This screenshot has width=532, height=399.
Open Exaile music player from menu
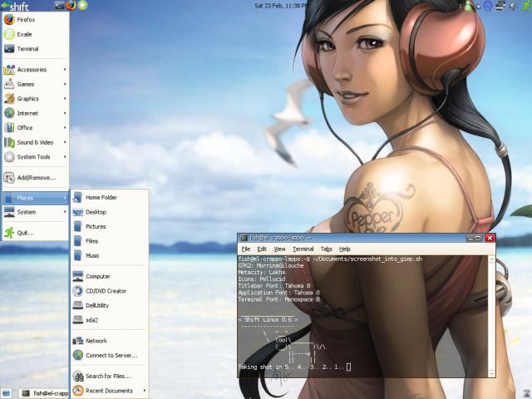coord(36,34)
